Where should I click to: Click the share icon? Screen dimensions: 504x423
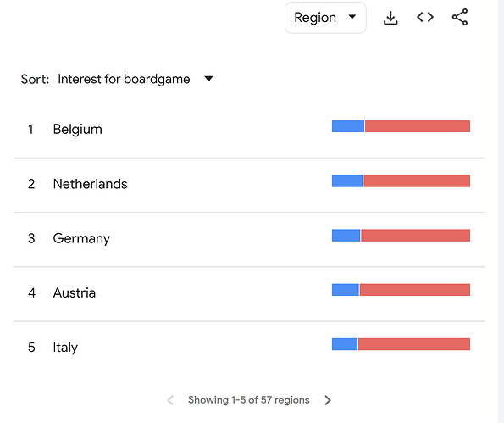[460, 17]
